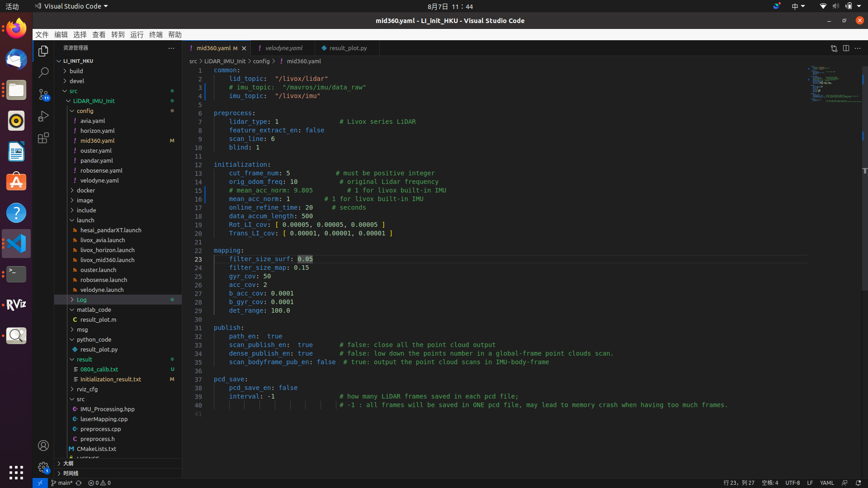868x488 pixels.
Task: Switch to the velodyne.yaml tab
Action: click(x=283, y=48)
